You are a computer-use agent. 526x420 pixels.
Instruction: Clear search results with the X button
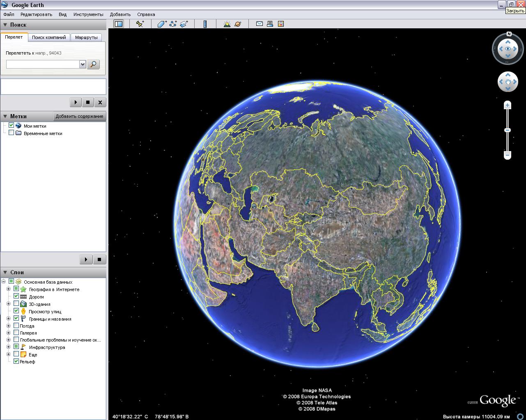click(100, 102)
